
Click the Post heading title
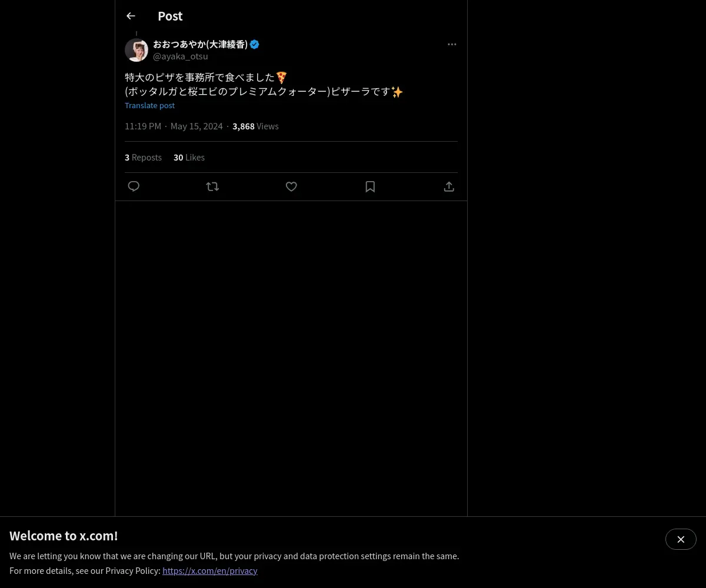click(170, 16)
